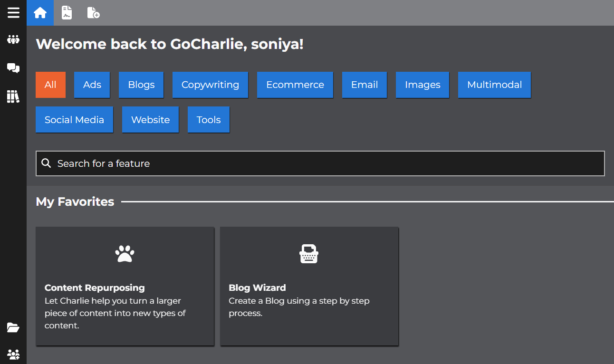Filter features by Ads

[x=92, y=85]
